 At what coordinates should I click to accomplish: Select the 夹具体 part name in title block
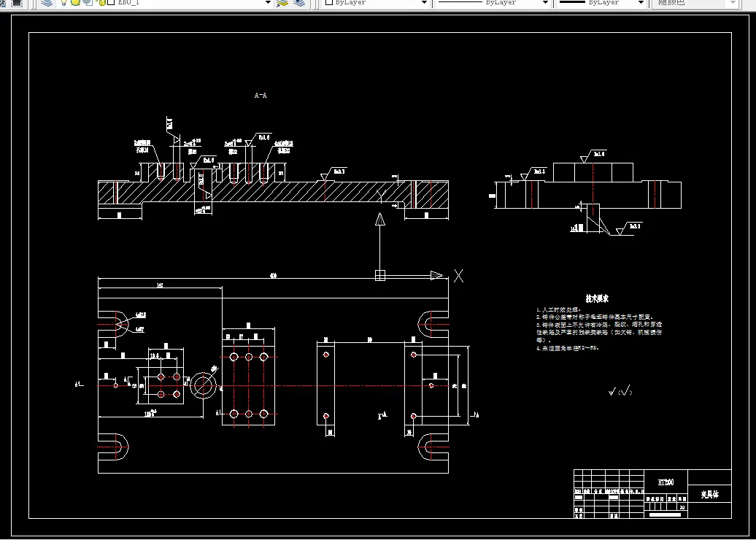pos(710,495)
